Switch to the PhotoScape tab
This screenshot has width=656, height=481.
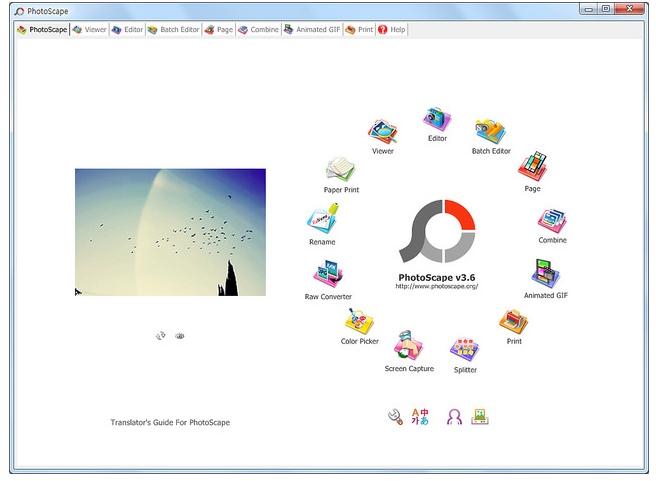click(x=42, y=30)
